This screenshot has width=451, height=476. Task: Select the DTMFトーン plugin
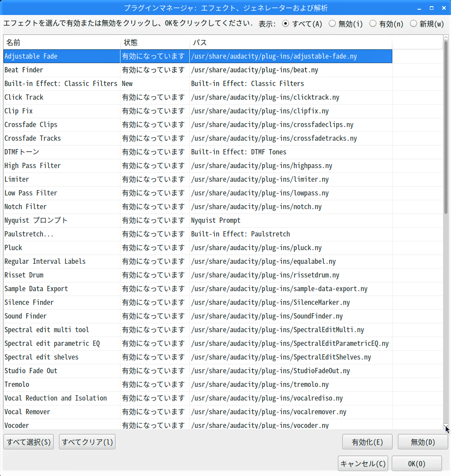(22, 152)
